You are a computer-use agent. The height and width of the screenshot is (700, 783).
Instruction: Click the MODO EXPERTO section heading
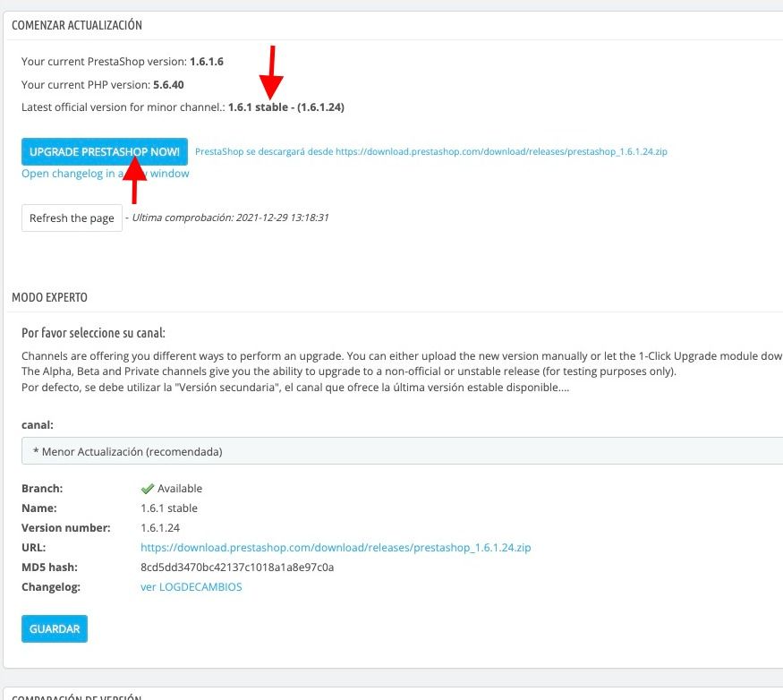click(x=49, y=297)
